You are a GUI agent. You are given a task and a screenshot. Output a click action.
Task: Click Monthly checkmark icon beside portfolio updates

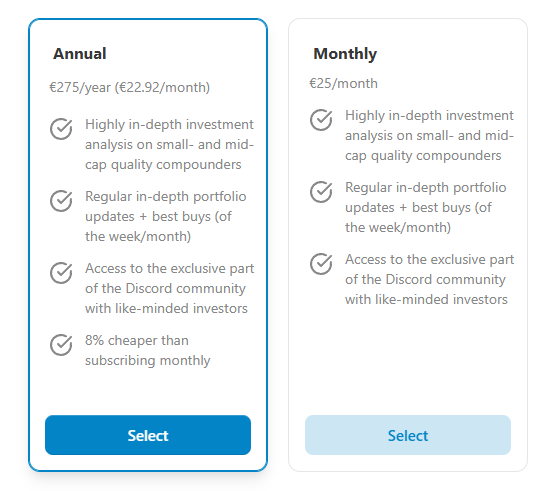(321, 192)
